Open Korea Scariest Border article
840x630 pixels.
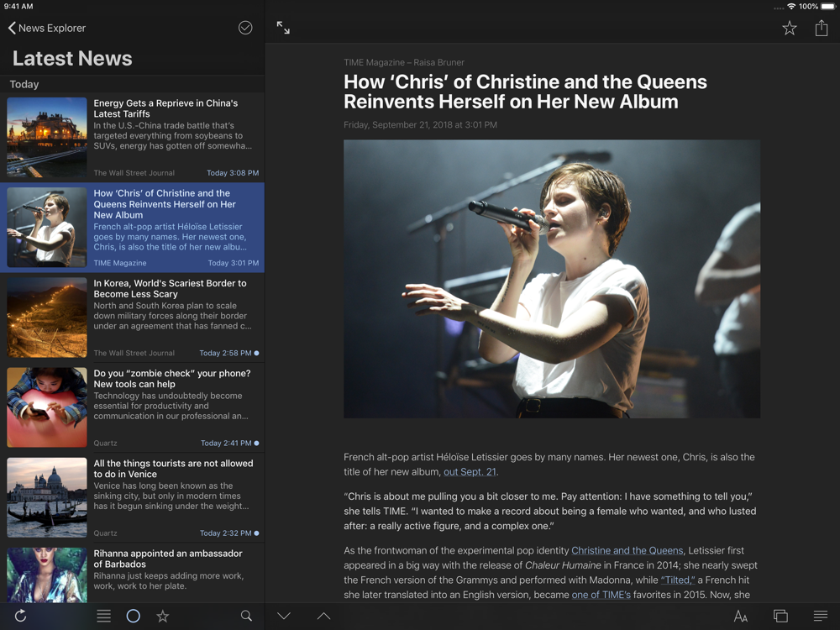pos(133,318)
